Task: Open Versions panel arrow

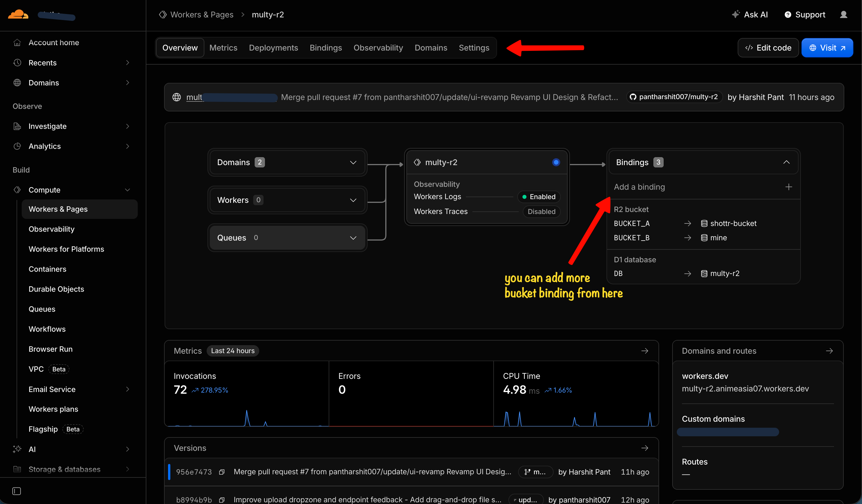Action: 644,448
